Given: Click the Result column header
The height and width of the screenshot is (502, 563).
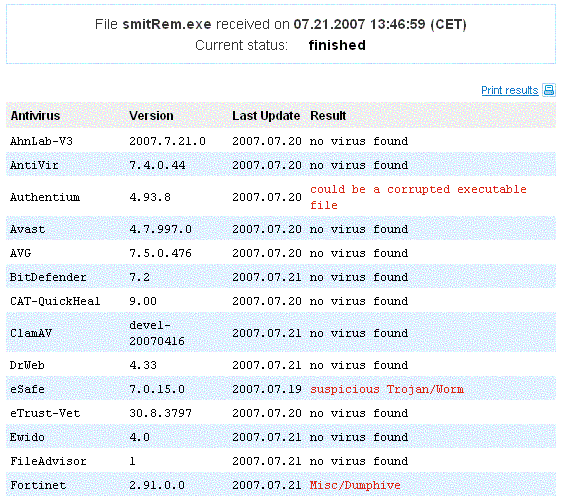Looking at the screenshot, I should click(x=328, y=116).
